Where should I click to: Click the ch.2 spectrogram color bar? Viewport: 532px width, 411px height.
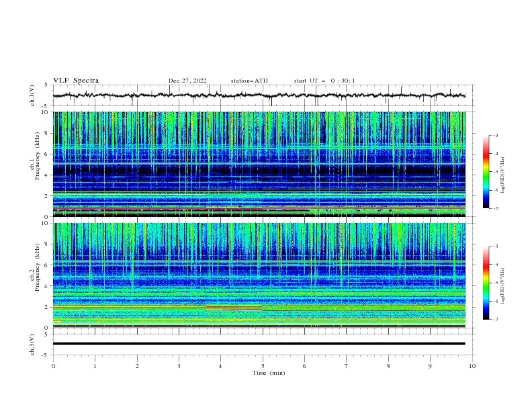pos(486,283)
